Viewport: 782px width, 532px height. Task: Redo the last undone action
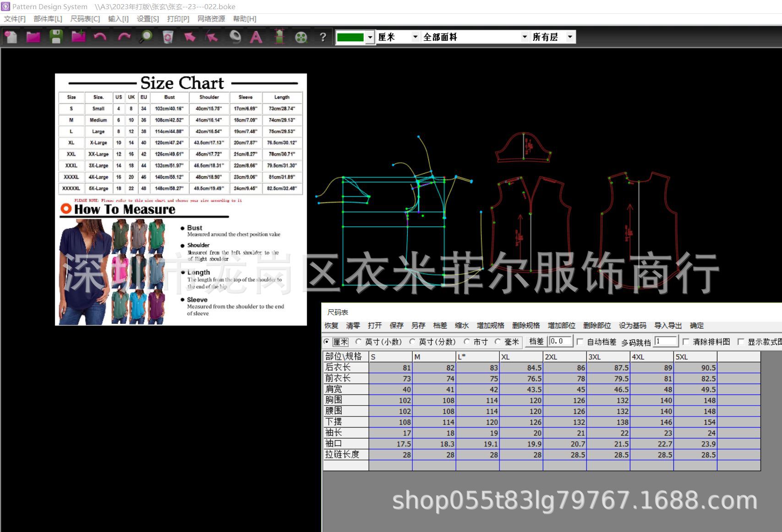(123, 37)
